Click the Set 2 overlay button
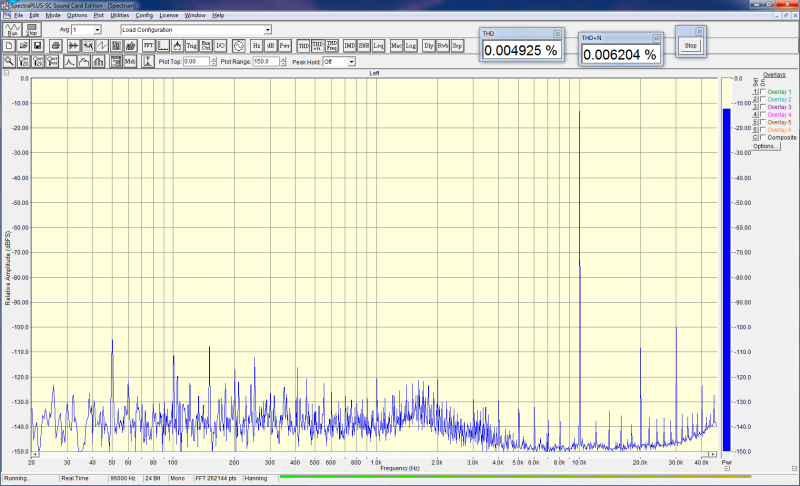This screenshot has width=800, height=486. click(x=756, y=99)
